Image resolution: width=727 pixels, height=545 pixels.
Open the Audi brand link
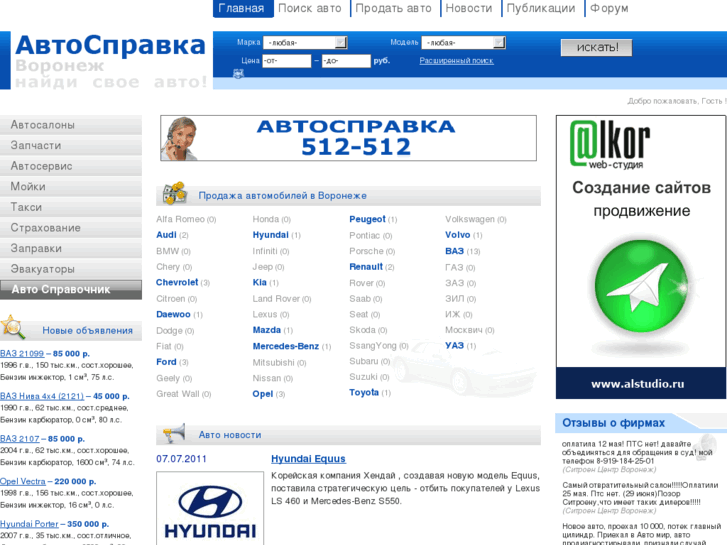tap(166, 235)
